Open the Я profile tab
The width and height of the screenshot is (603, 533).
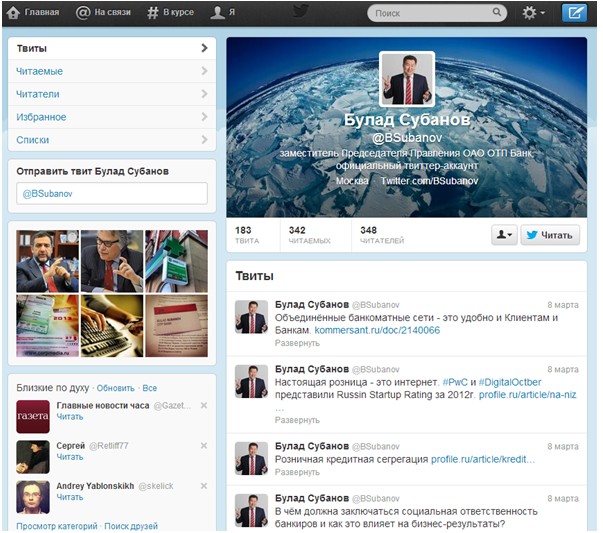223,14
